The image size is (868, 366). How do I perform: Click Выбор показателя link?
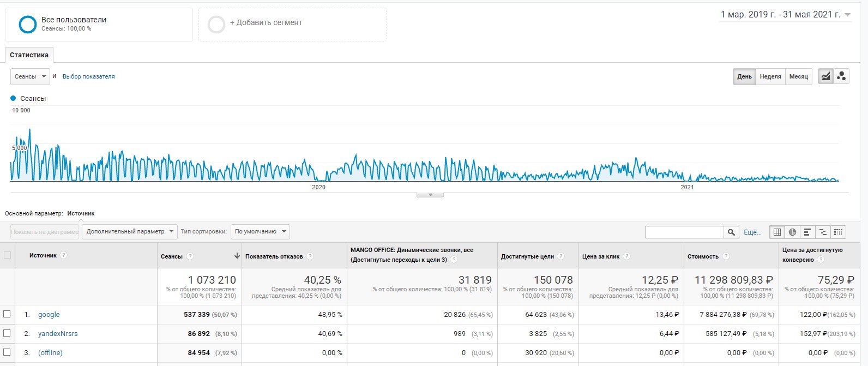coord(88,76)
